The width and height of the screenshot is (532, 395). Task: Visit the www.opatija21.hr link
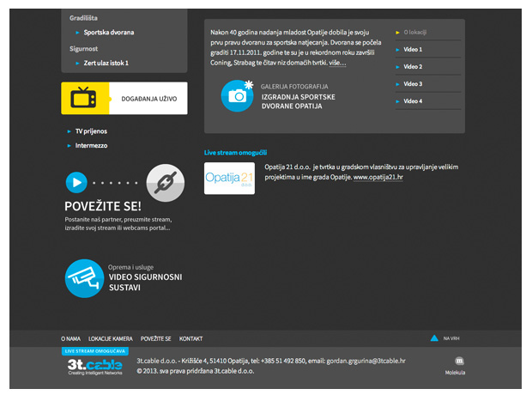378,177
